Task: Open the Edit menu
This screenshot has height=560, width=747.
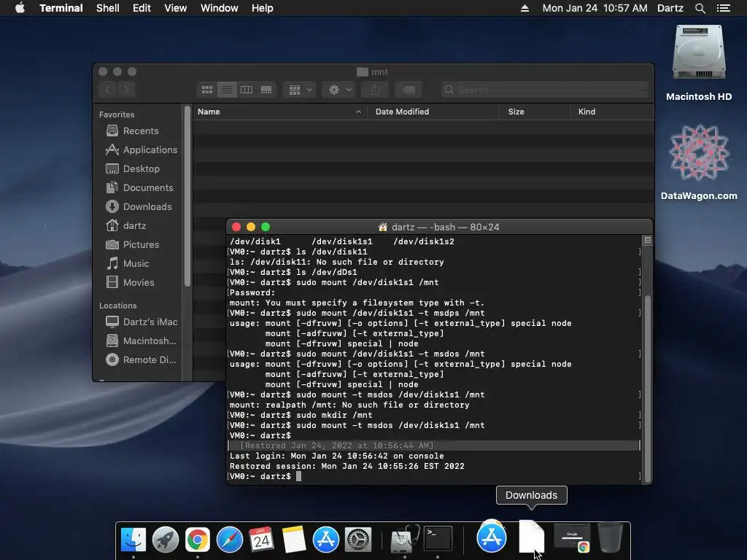Action: point(142,8)
